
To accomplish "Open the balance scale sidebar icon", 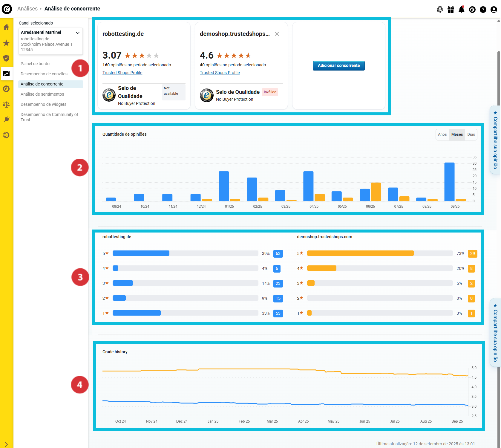I will 6,104.
